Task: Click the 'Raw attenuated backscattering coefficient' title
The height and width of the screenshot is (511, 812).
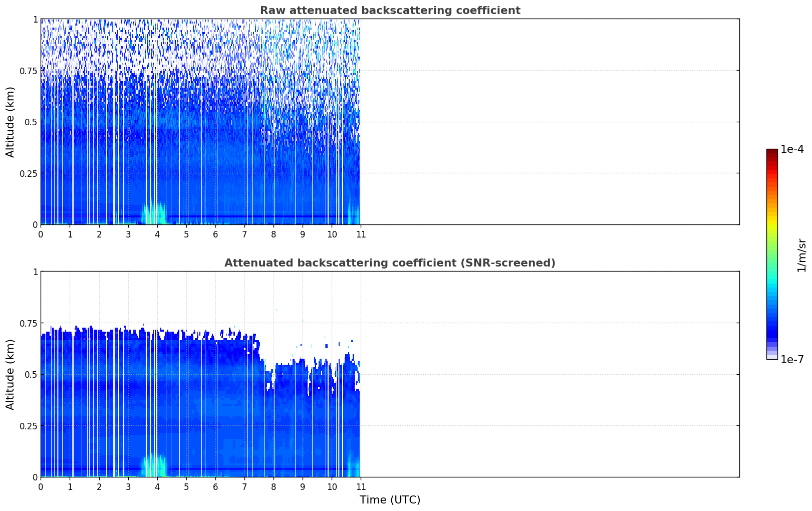Action: (390, 11)
